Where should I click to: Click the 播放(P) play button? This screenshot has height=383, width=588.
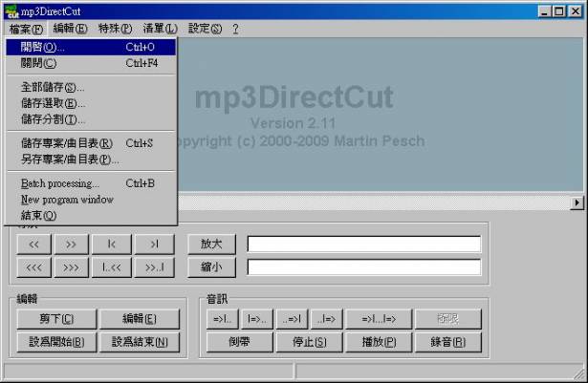point(379,342)
